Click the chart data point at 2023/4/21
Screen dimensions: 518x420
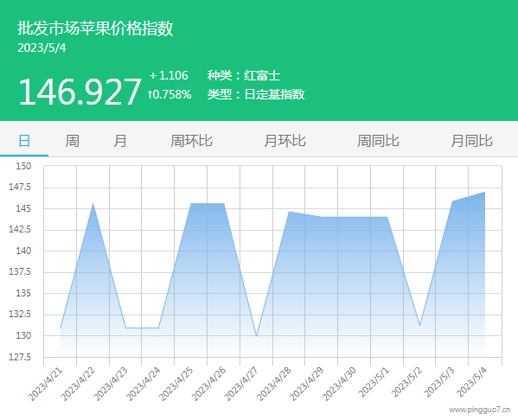tap(61, 328)
